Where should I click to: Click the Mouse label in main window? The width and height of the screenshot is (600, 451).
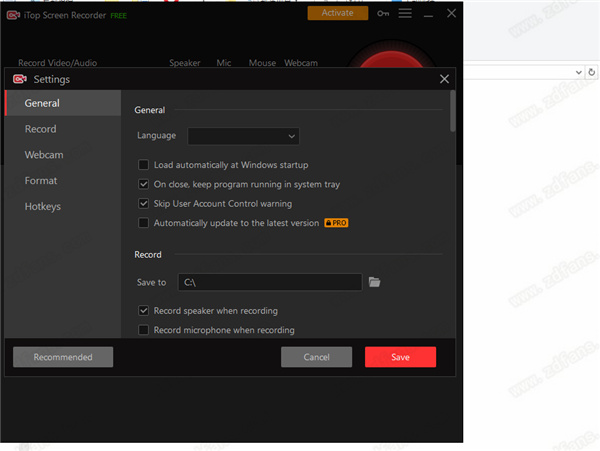pyautogui.click(x=262, y=63)
